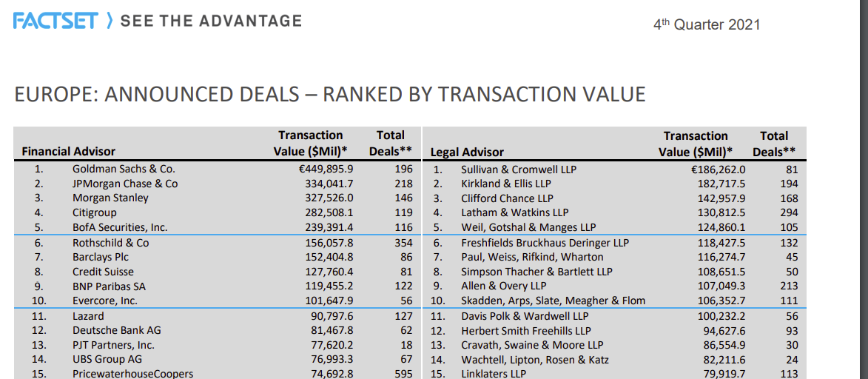
Task: Select the €449,895.9 transaction value
Action: (x=325, y=169)
